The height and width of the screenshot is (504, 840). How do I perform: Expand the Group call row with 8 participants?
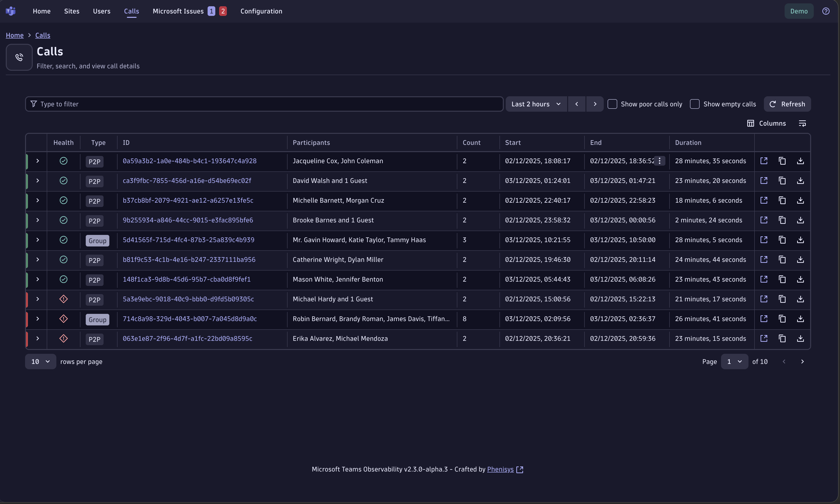click(x=37, y=319)
